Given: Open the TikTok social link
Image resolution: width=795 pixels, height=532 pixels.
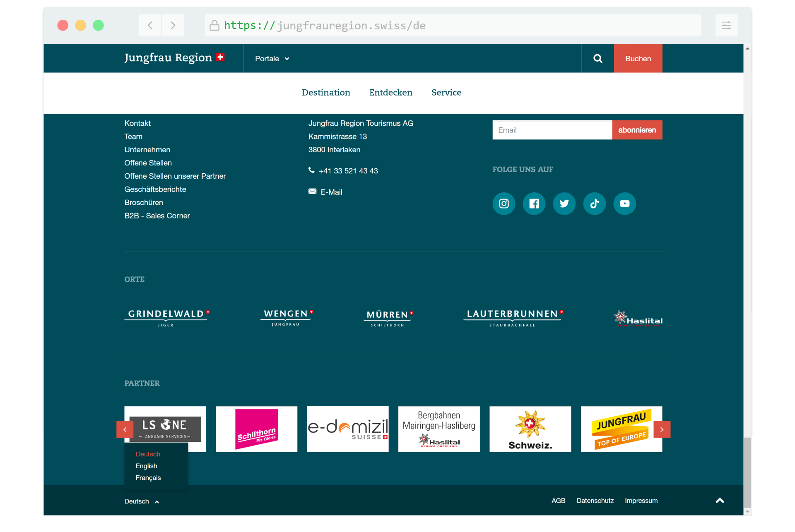Looking at the screenshot, I should pos(594,204).
